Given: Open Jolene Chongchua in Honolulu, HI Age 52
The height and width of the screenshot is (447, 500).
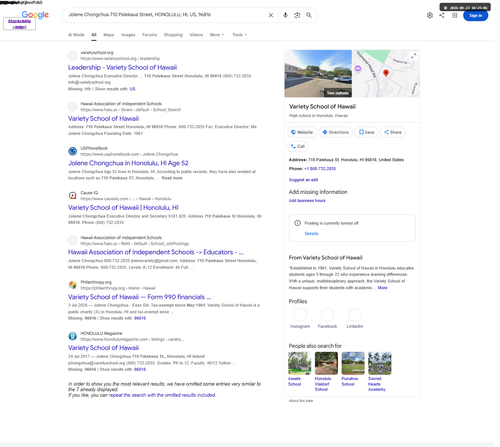Looking at the screenshot, I should (x=128, y=163).
